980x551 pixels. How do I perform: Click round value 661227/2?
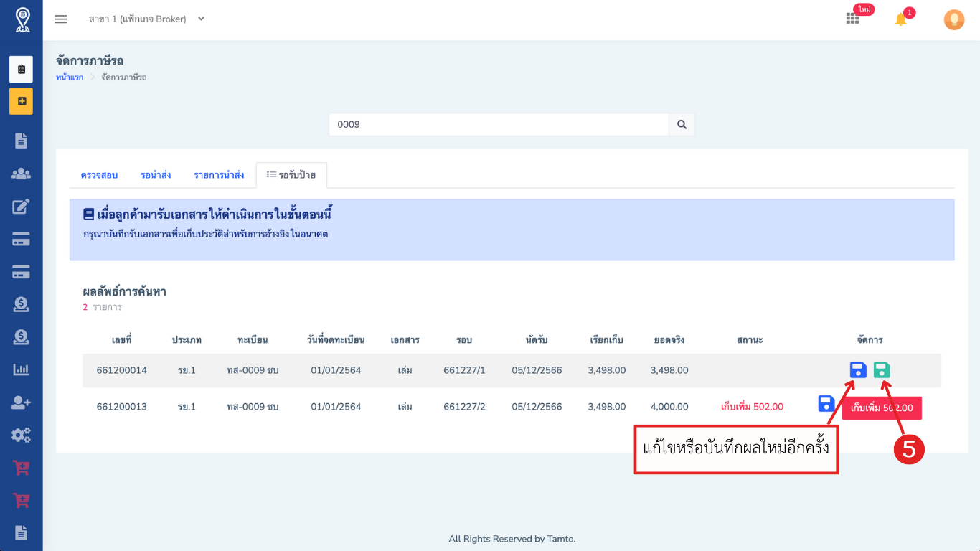tap(464, 407)
